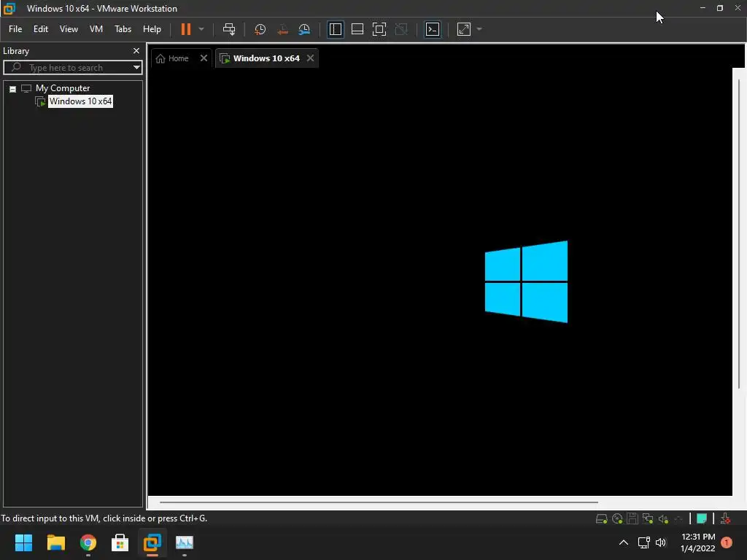Click the Unity mode toolbar icon
The width and height of the screenshot is (747, 560).
tap(402, 29)
